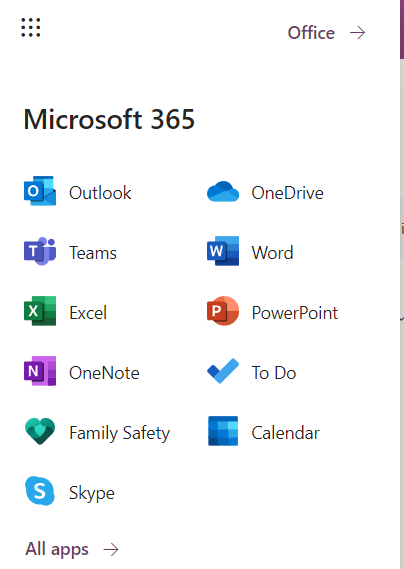Select the OneDrive label
The width and height of the screenshot is (404, 569).
click(x=287, y=193)
